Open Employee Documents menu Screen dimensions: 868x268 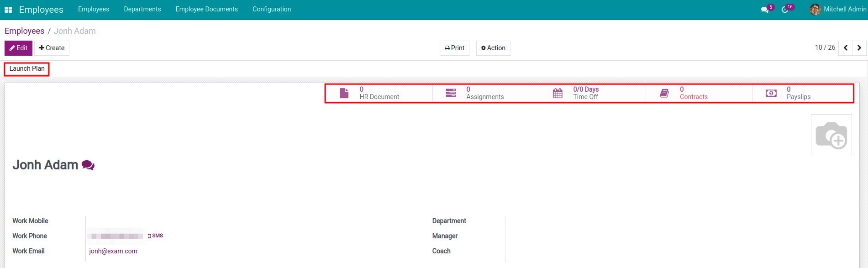click(x=207, y=9)
